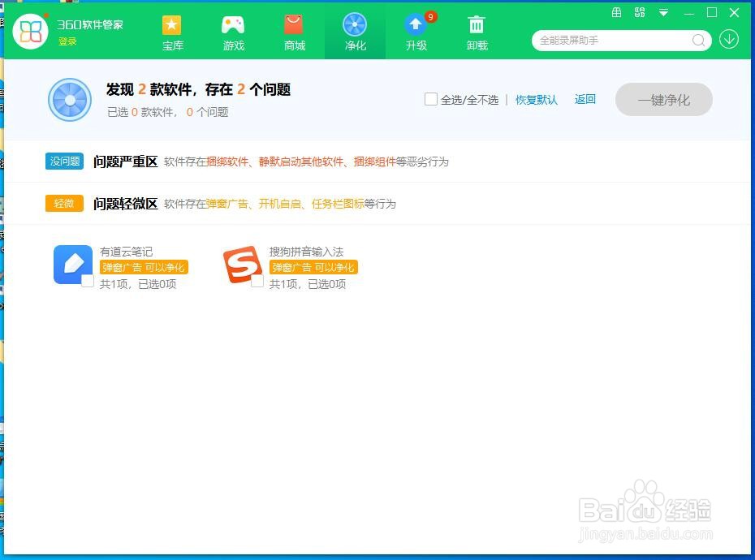
Task: Open the title bar dropdown menu arrow
Action: (x=663, y=13)
